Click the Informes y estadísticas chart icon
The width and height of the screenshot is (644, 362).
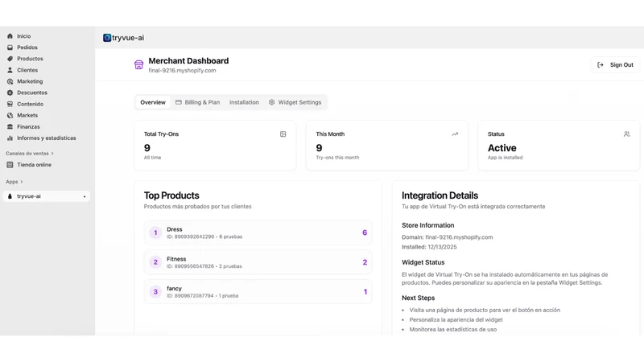10,138
